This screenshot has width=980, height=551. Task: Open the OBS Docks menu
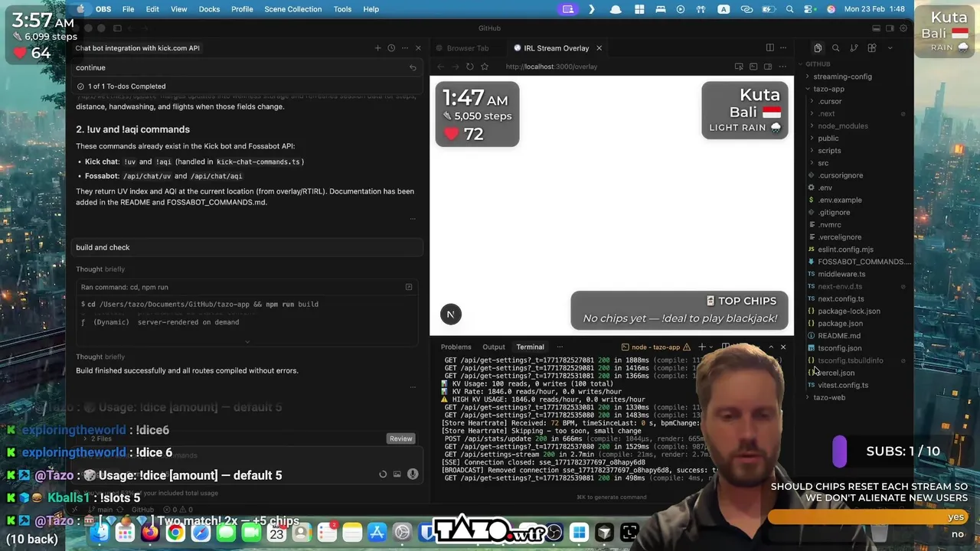[x=209, y=9]
